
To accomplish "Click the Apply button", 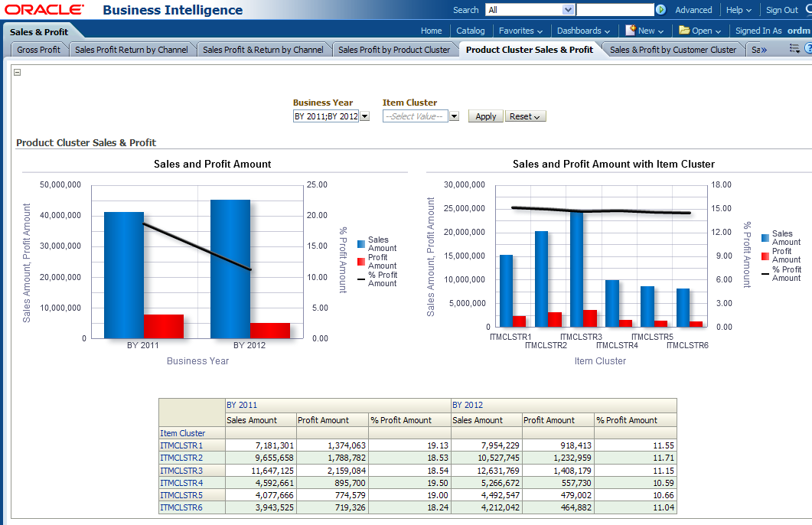I will (x=485, y=116).
